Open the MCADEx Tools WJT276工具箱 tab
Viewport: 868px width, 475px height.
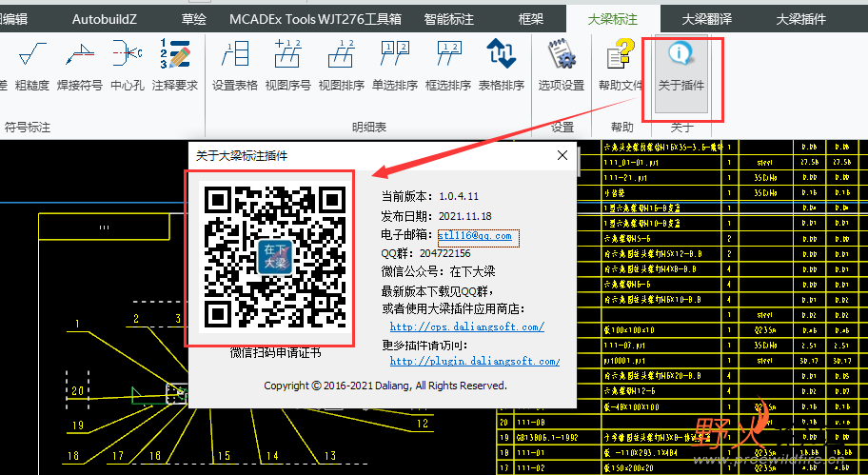click(316, 19)
